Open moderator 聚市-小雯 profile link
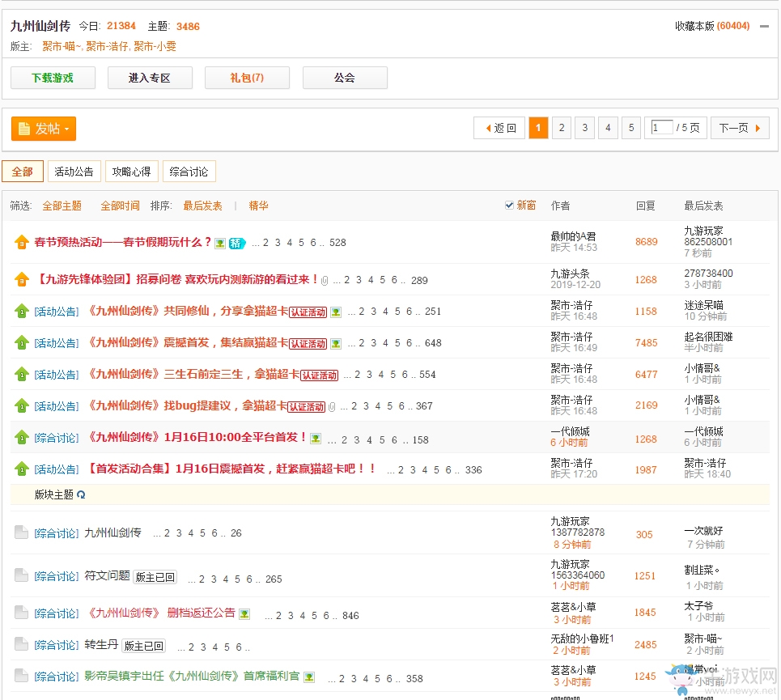This screenshot has width=781, height=700. pos(155,46)
